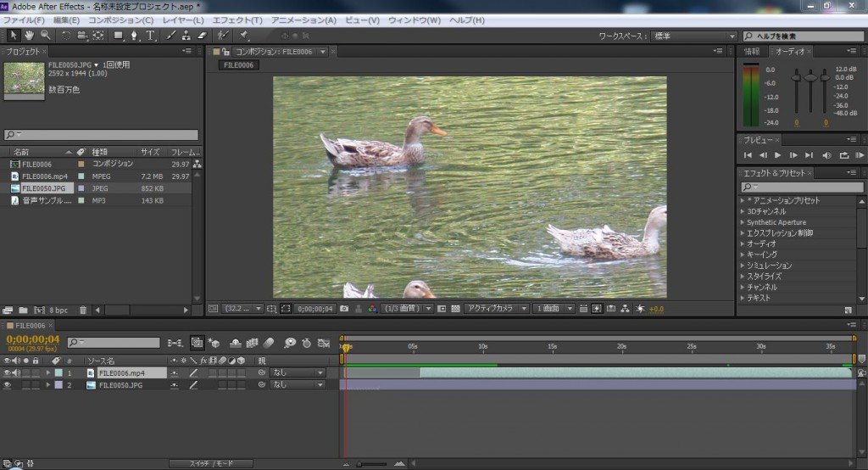Open the timeline Graph Editor

(324, 343)
